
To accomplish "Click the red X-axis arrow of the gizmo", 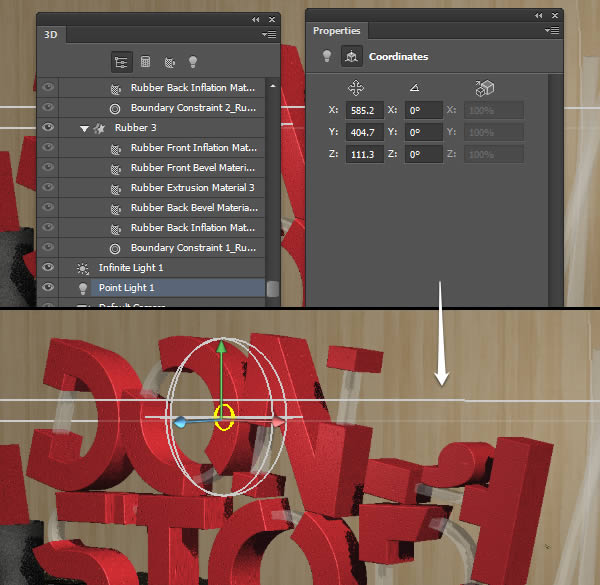I will coord(279,422).
